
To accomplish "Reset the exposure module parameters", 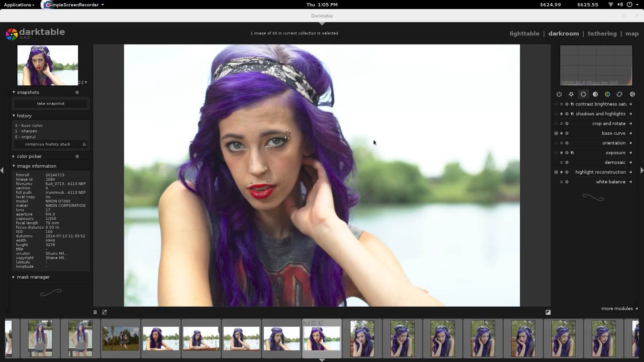I will coord(567,153).
